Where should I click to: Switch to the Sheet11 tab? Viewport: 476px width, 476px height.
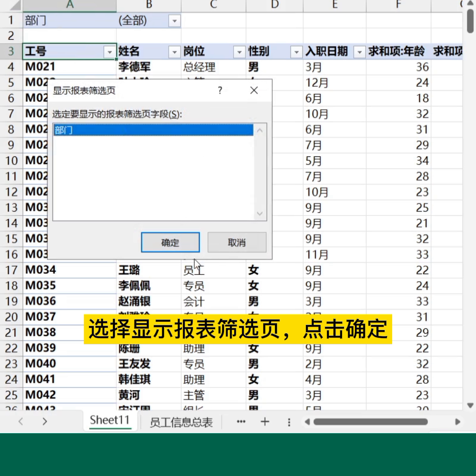click(x=110, y=420)
